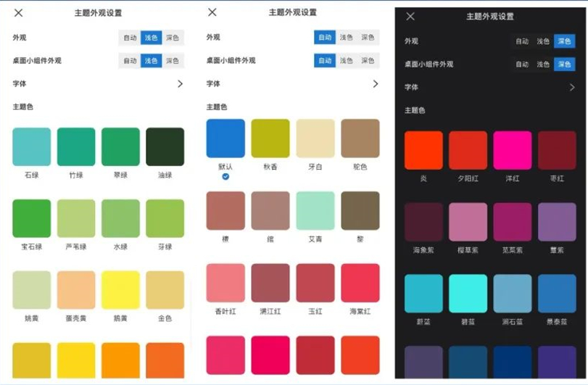This screenshot has height=385, width=588.
Task: Choose the 满江红 swatch
Action: 270,283
